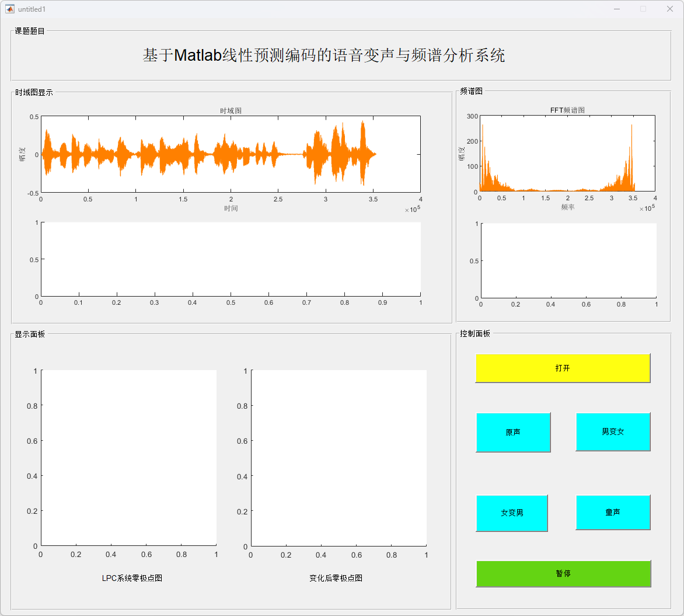The height and width of the screenshot is (616, 684).
Task: Click the 控制面板 panel heading
Action: point(475,333)
